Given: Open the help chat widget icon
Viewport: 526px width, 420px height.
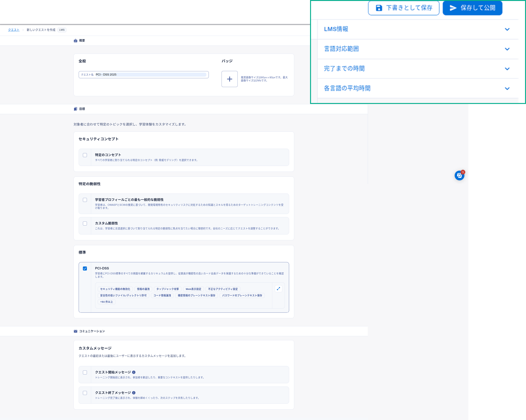Looking at the screenshot, I should [459, 175].
